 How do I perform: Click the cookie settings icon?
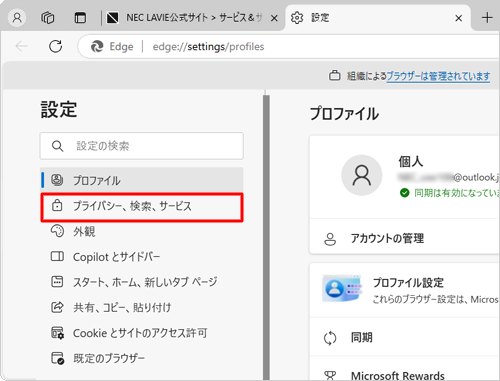point(57,332)
